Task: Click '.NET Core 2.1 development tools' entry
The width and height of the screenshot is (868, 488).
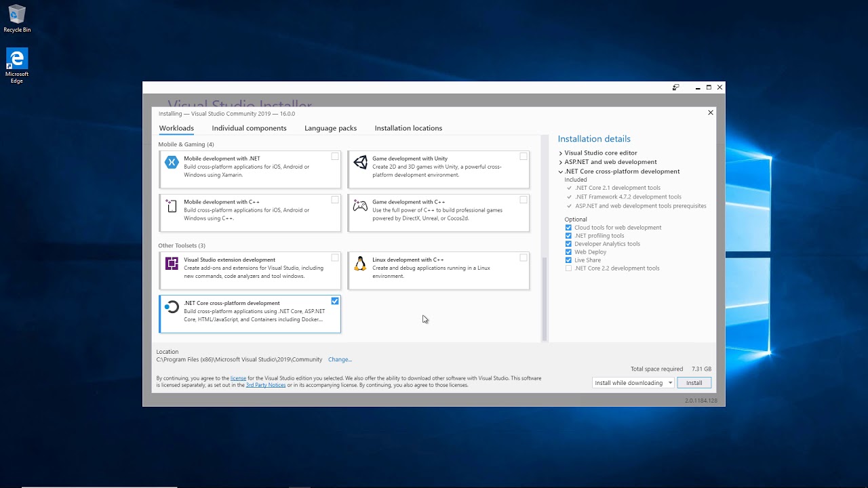Action: click(x=618, y=188)
